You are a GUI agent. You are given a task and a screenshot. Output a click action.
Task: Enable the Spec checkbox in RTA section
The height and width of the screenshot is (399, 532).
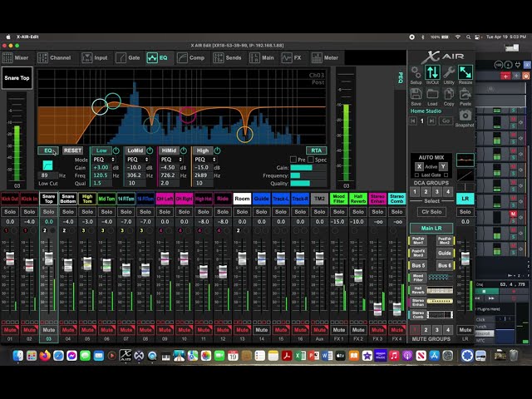point(310,160)
